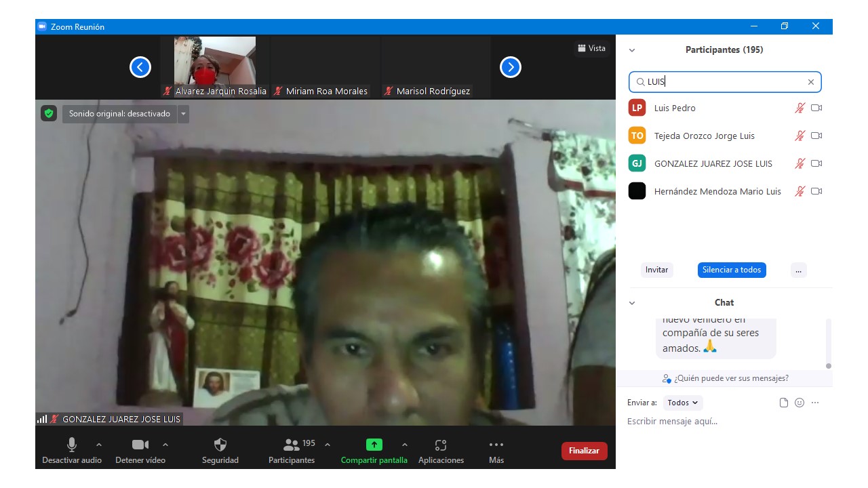The width and height of the screenshot is (868, 488).
Task: Unmute GONZALEZ JUAREZ JOSE LUIS microphone
Action: [x=800, y=163]
